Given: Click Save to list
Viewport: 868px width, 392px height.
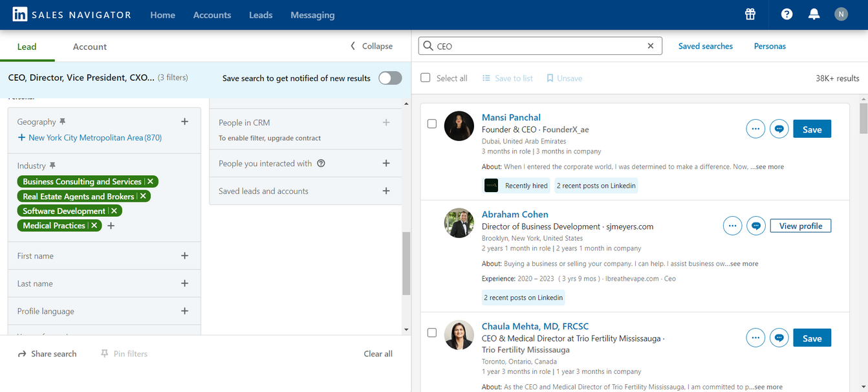Looking at the screenshot, I should pos(508,78).
